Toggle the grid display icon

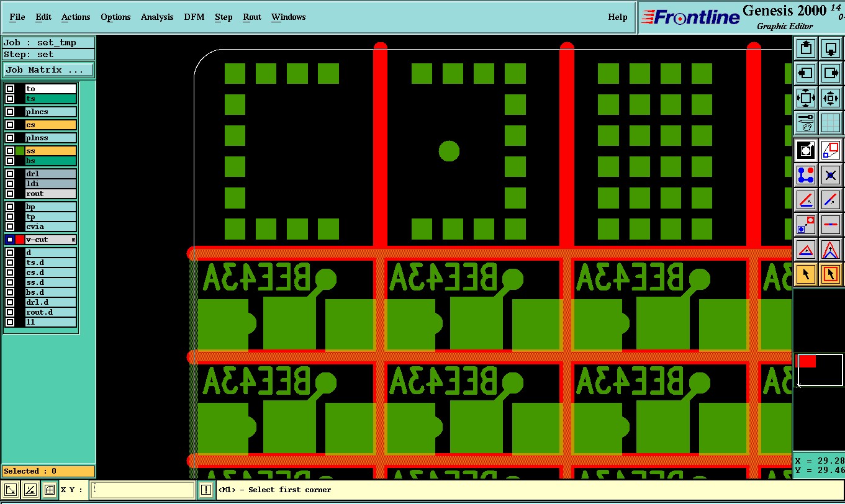[831, 122]
